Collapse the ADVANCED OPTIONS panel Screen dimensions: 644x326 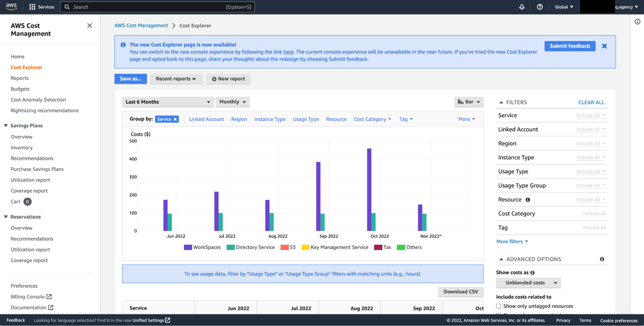[x=501, y=259]
